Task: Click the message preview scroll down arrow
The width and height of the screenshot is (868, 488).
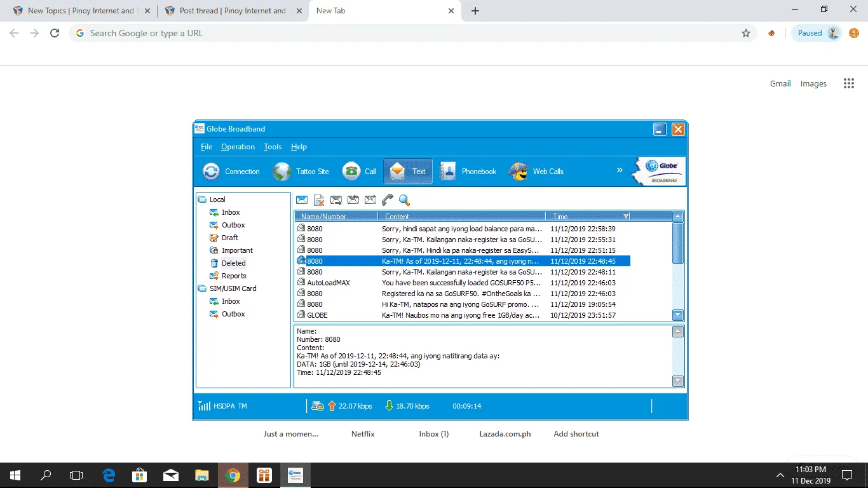Action: [678, 381]
